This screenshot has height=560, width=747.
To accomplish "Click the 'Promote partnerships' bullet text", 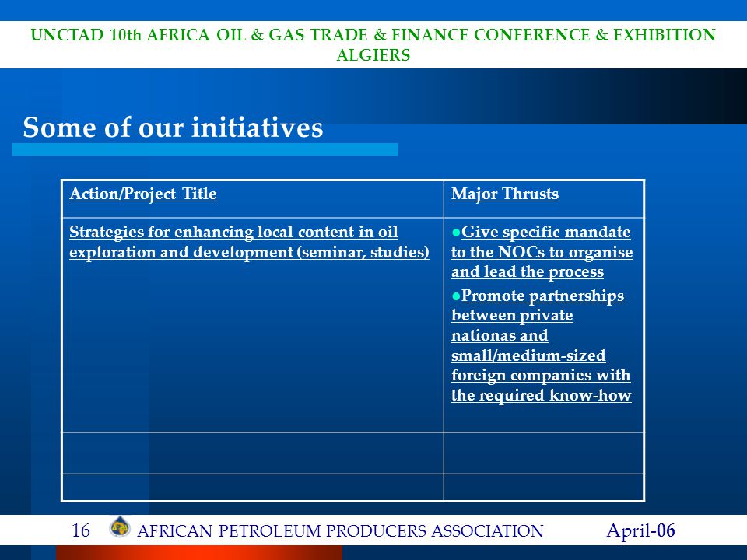I will click(x=542, y=345).
